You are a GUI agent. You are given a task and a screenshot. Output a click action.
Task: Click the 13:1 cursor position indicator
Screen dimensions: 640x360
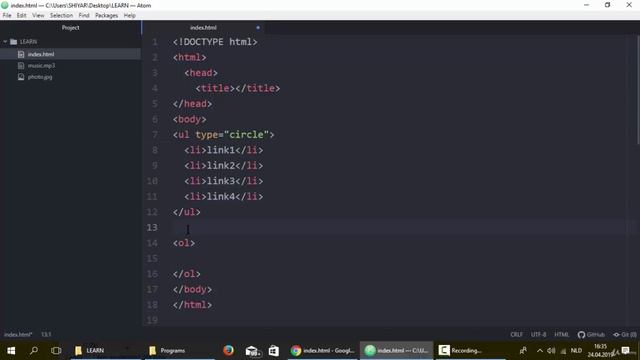pyautogui.click(x=46, y=335)
